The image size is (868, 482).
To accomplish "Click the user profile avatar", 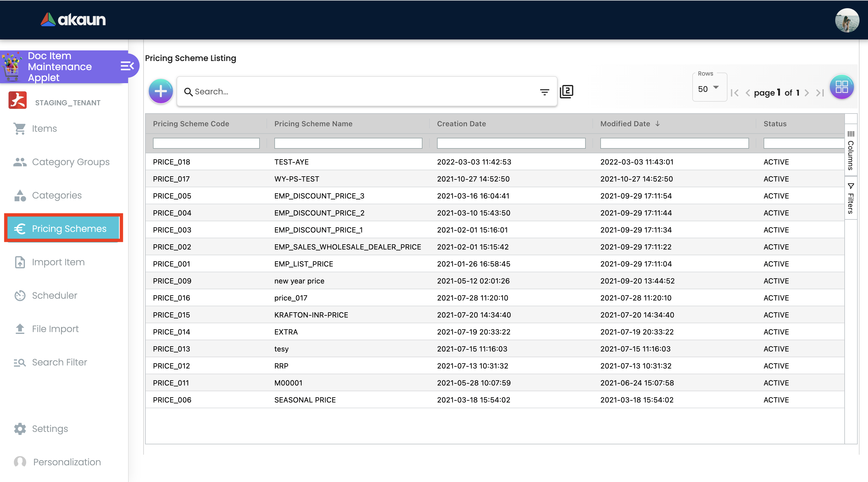I will (x=847, y=20).
